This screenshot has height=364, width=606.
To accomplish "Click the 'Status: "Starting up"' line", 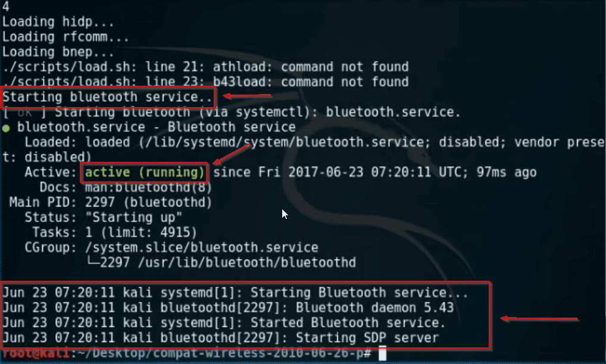I will (x=103, y=217).
